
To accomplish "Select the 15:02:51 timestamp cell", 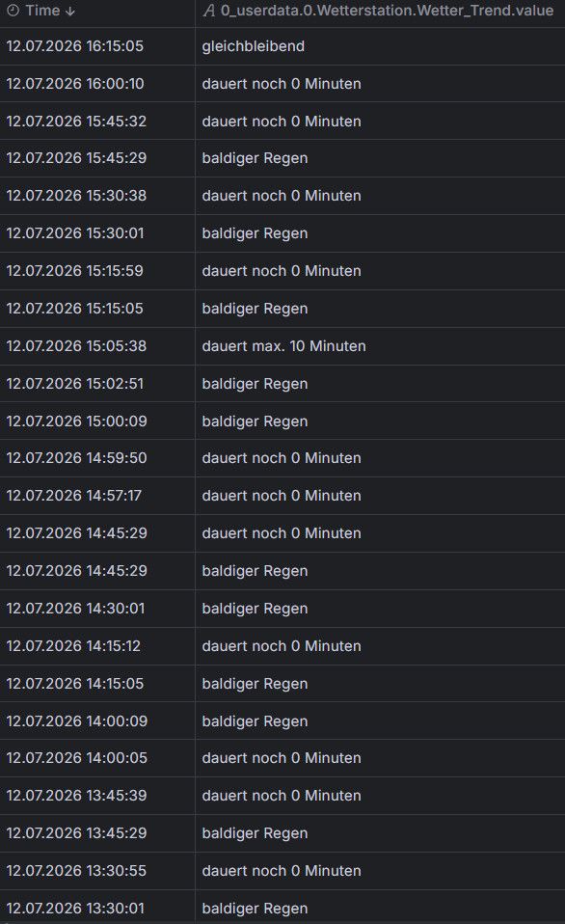I will (97, 384).
